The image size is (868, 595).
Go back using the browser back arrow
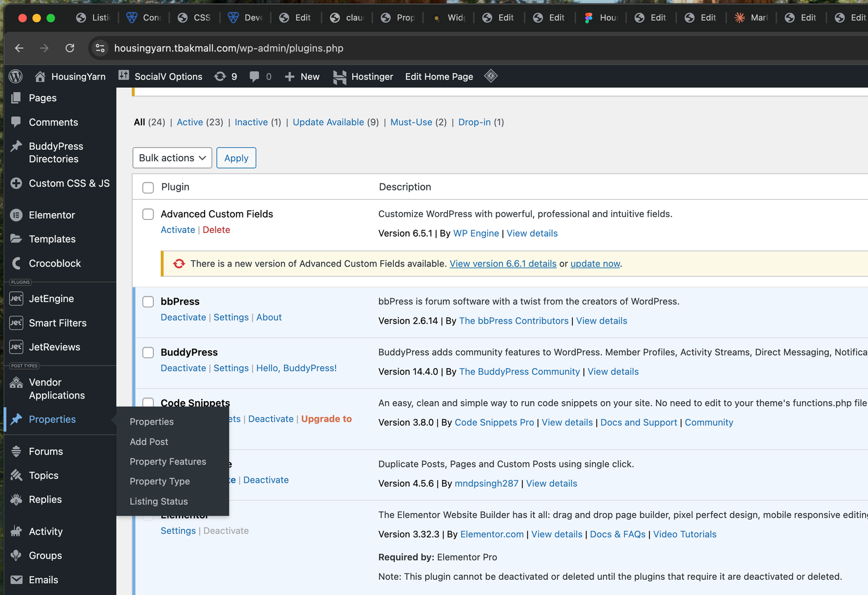[x=20, y=48]
